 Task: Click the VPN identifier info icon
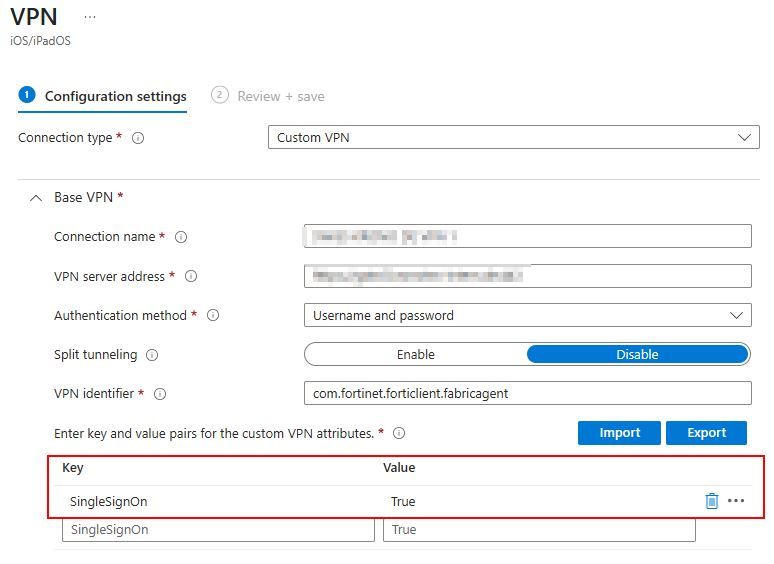click(160, 394)
